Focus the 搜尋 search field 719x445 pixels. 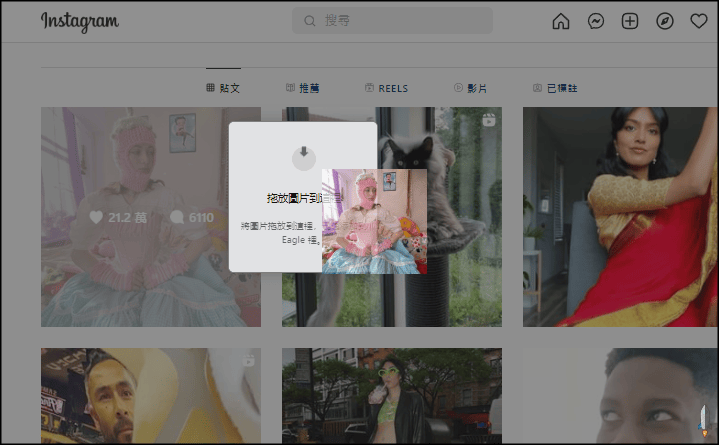pyautogui.click(x=400, y=21)
